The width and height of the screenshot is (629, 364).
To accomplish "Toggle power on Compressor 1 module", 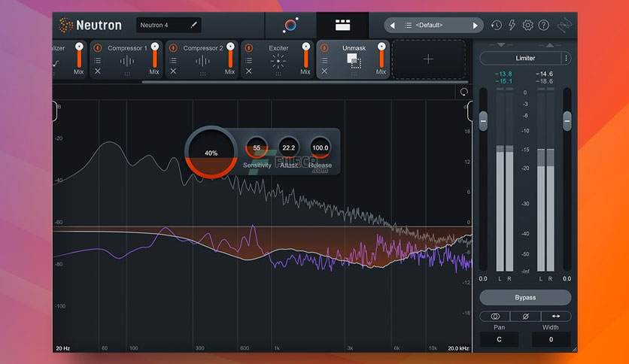I will [98, 48].
